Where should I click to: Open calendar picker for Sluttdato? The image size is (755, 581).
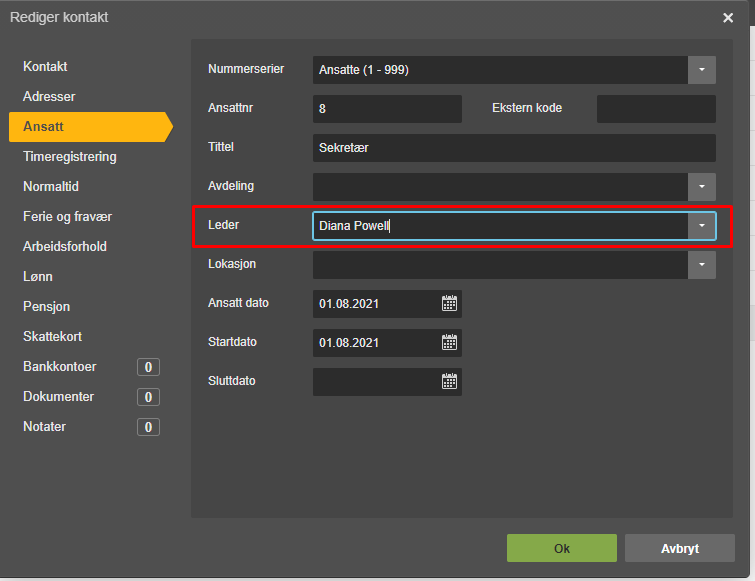tap(449, 381)
